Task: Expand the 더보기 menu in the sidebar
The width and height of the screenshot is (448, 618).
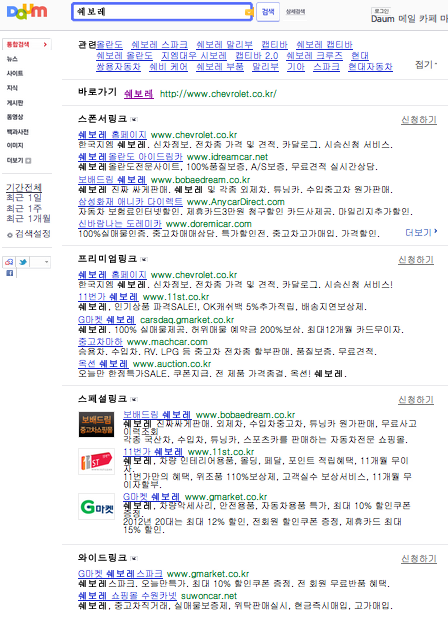Action: (x=19, y=160)
